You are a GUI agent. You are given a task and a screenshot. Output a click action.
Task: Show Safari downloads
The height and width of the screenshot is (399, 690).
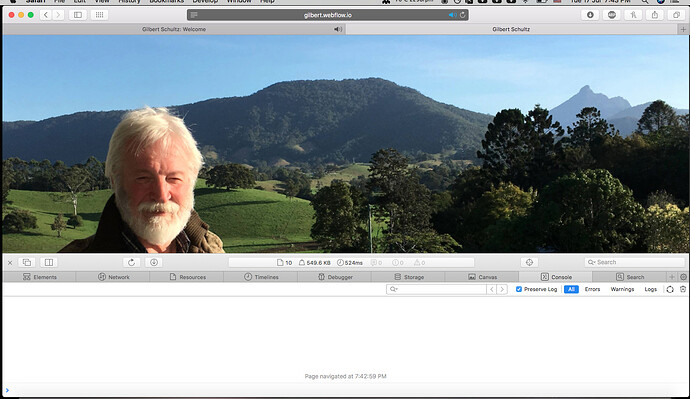590,15
